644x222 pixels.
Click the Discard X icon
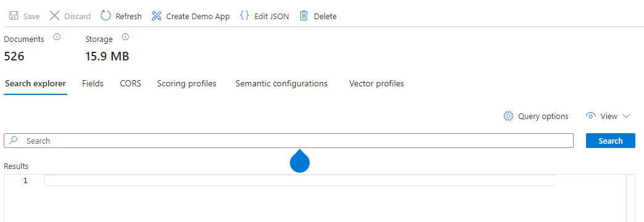click(55, 16)
